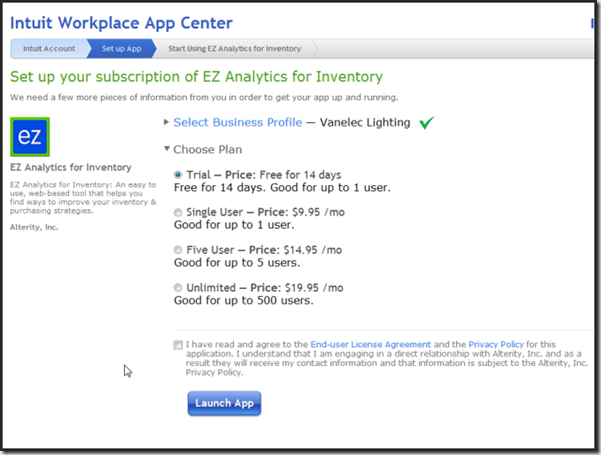Click the Select Business Profile link
Image resolution: width=601 pixels, height=455 pixels.
238,122
